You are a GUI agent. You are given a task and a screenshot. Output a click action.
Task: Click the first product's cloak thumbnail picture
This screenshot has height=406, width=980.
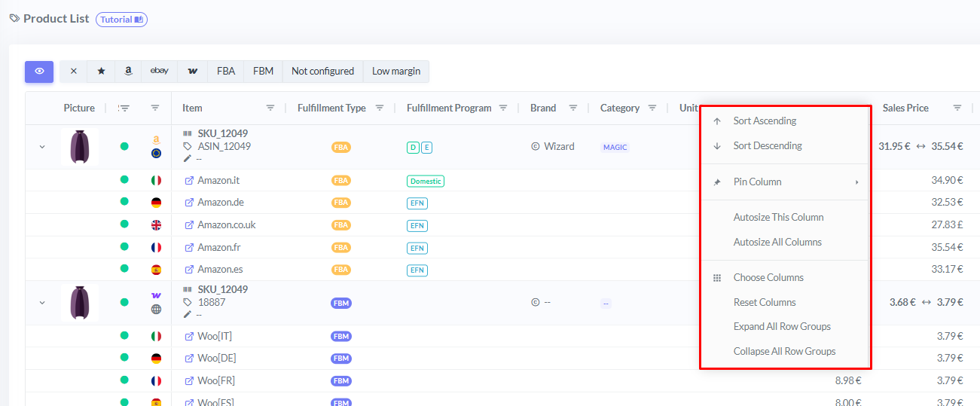[x=80, y=147]
